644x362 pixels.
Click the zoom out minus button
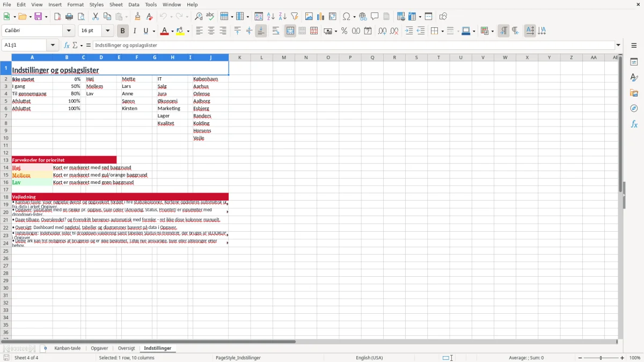coord(579,358)
